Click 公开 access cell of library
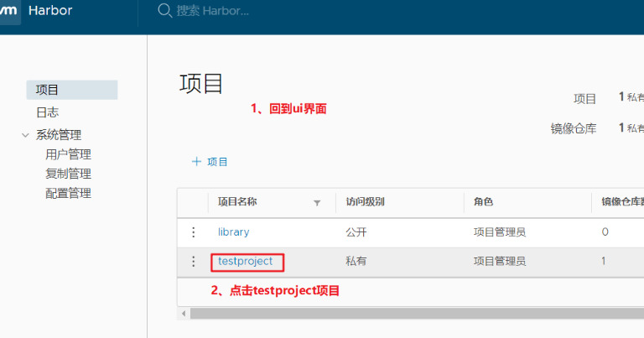The width and height of the screenshot is (644, 338). click(x=356, y=232)
